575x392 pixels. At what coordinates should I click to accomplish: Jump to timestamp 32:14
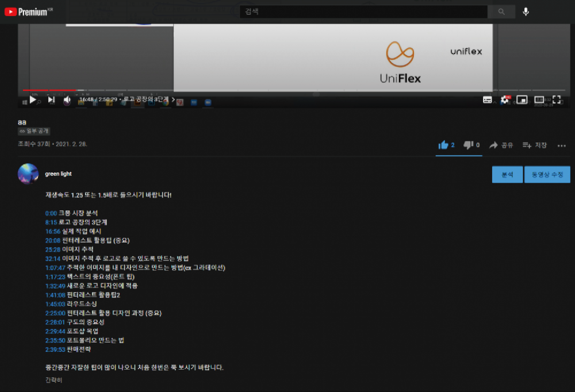[x=53, y=259]
